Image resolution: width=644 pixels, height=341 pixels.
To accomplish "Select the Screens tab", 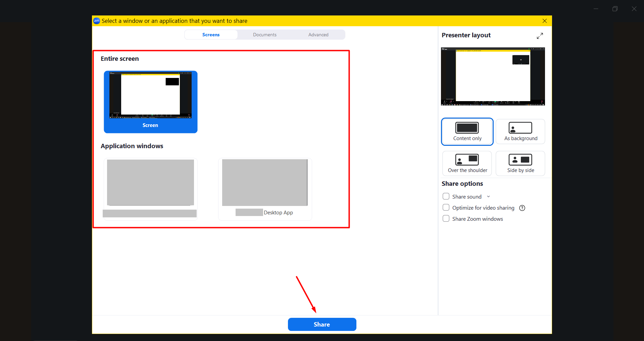I will click(x=211, y=35).
